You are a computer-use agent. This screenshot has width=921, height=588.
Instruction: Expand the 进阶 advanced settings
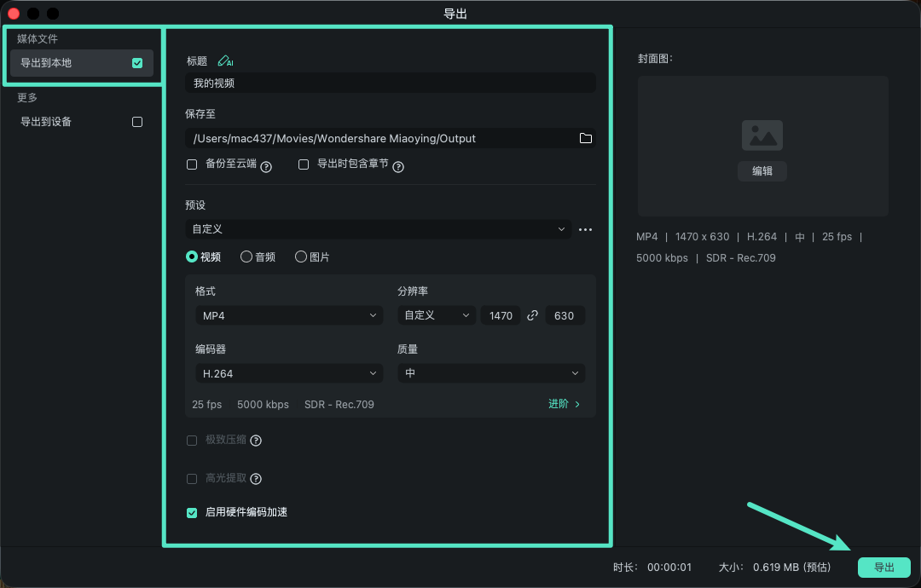click(564, 404)
